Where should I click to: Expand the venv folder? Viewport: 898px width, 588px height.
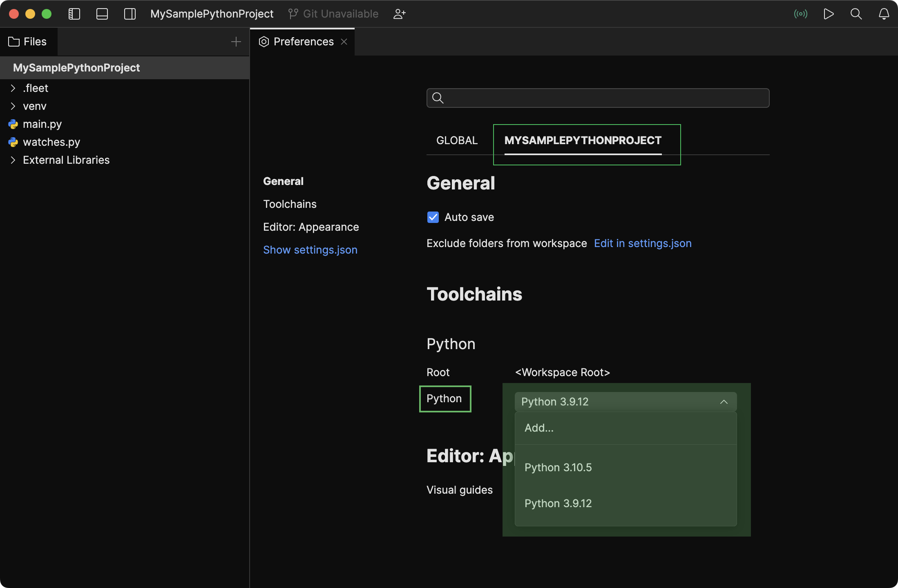12,106
